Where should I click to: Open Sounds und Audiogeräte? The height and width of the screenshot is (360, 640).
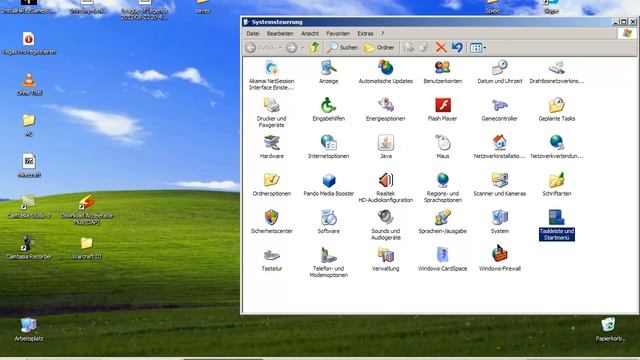tap(385, 225)
